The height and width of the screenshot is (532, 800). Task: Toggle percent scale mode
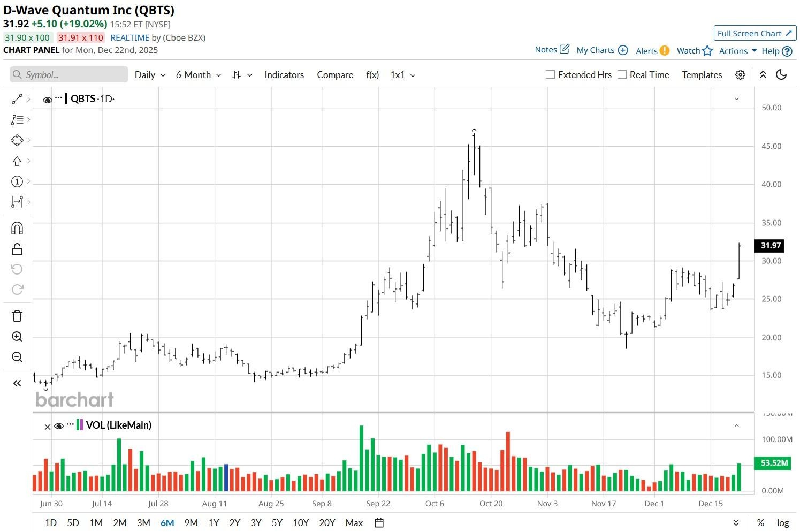(760, 523)
